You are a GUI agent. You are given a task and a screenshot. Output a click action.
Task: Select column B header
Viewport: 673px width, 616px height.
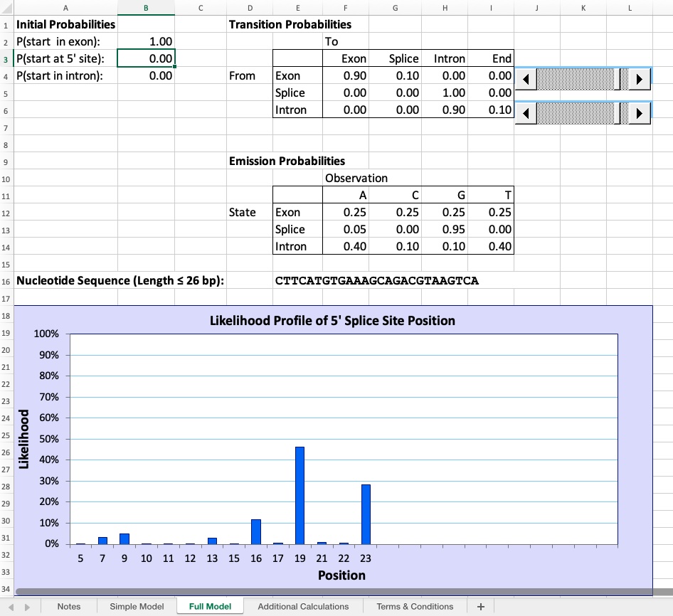[x=146, y=8]
